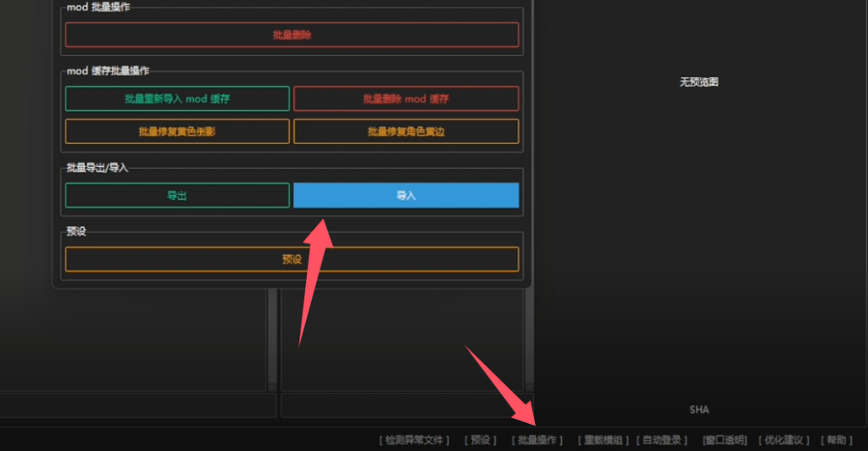
Task: Select 批量修复黄色倒影 option
Action: [x=177, y=131]
